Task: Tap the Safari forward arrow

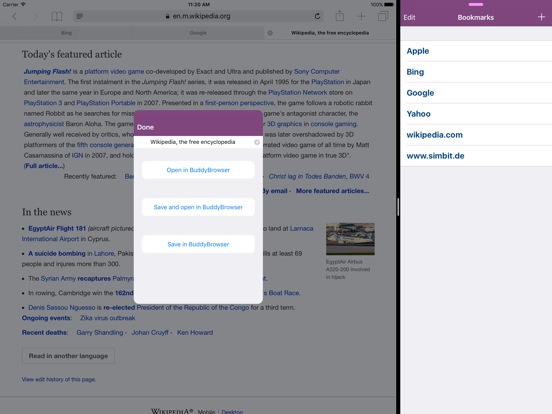Action: point(35,16)
